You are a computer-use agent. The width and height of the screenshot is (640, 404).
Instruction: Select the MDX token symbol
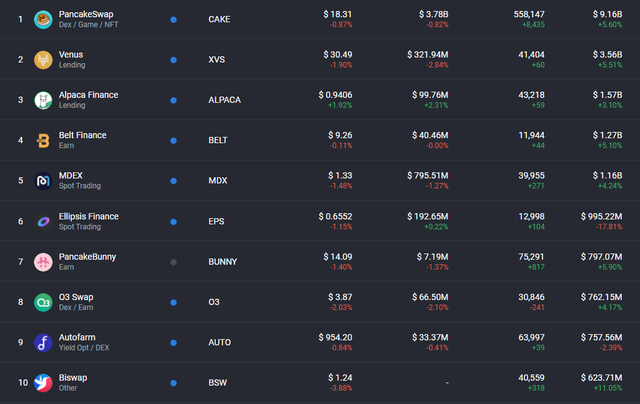[x=218, y=180]
